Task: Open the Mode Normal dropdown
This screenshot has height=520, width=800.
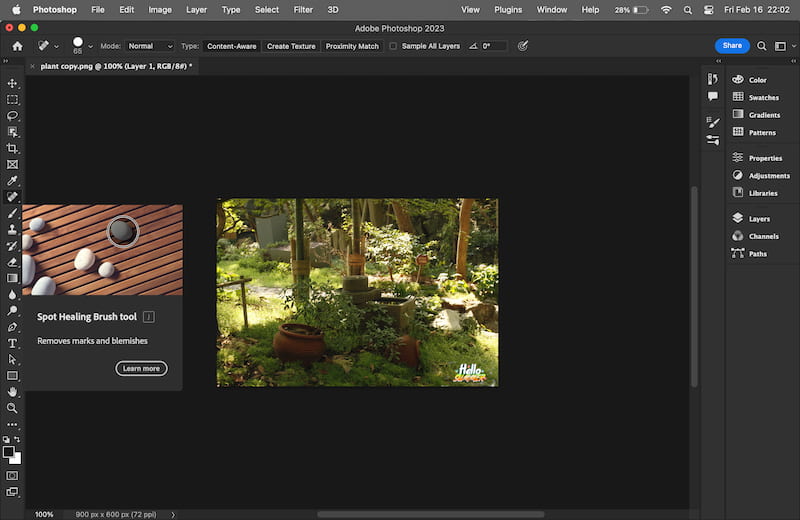Action: (150, 46)
